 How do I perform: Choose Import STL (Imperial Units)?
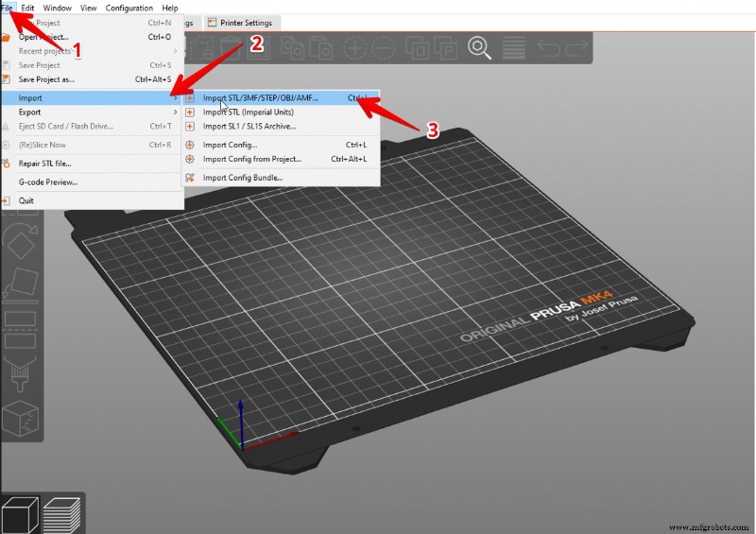pyautogui.click(x=281, y=112)
